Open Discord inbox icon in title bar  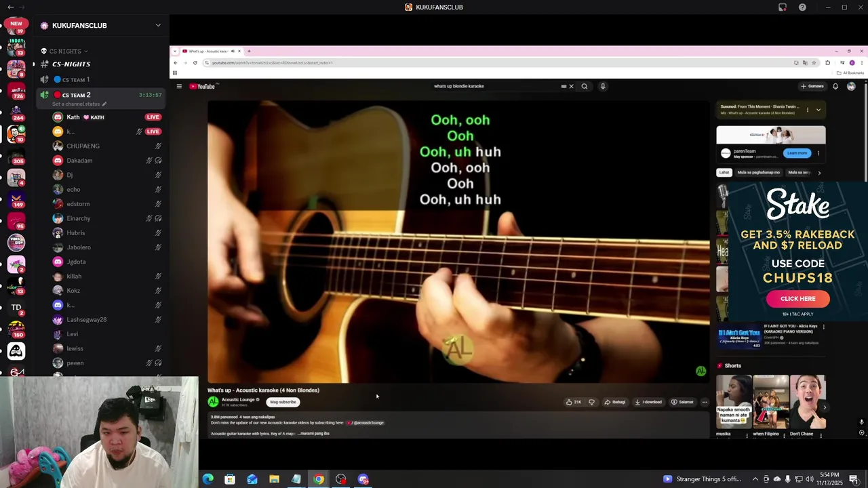click(783, 7)
